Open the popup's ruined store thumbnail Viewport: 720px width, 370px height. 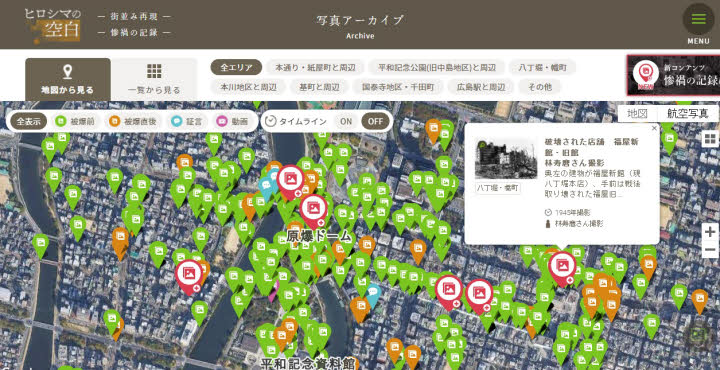[506, 159]
